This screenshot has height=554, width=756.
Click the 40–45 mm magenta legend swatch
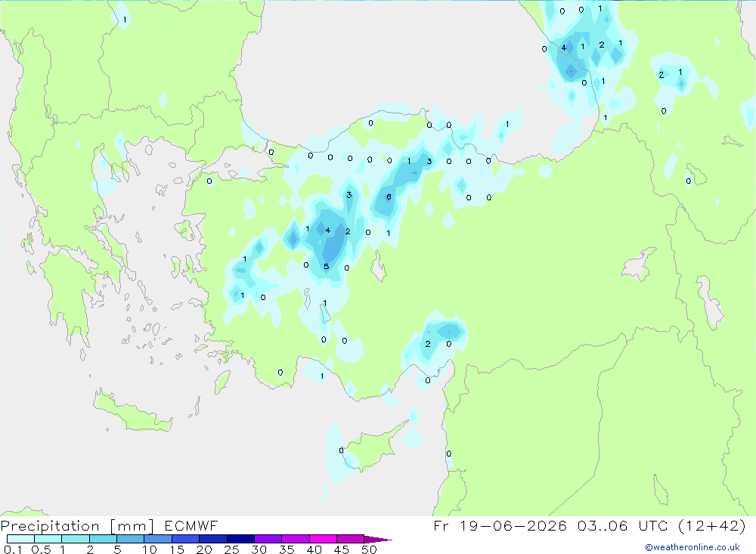pyautogui.click(x=323, y=539)
